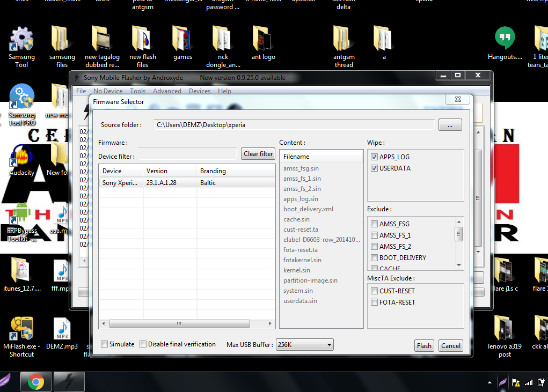Viewport: 548px width, 392px height.
Task: Launch the Audacity shortcut
Action: click(21, 160)
